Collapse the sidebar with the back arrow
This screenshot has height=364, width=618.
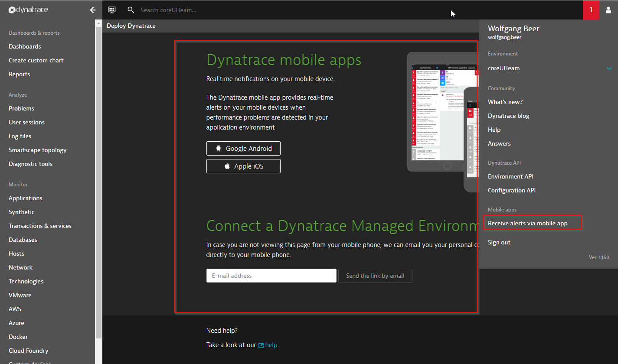click(92, 10)
